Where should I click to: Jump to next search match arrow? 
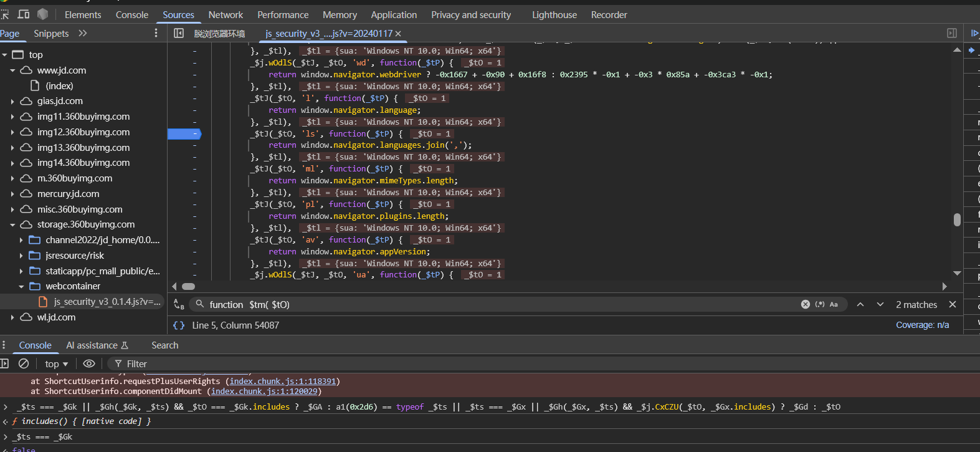pos(880,304)
